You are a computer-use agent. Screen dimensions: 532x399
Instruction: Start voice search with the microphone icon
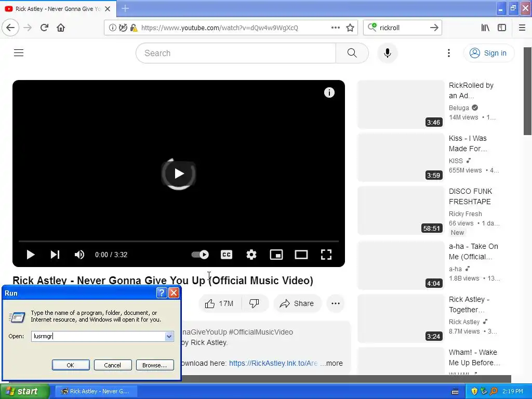pyautogui.click(x=388, y=53)
